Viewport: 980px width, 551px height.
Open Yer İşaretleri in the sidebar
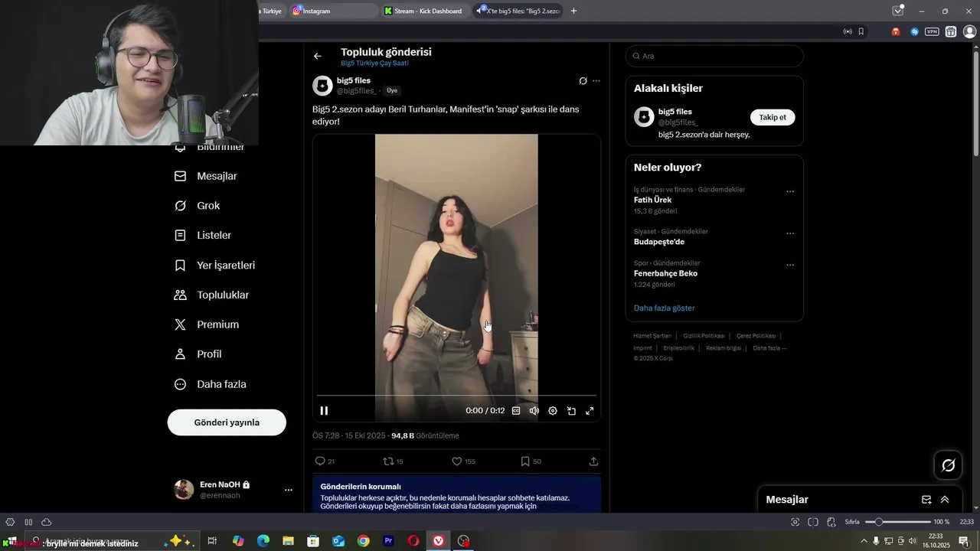coord(215,266)
